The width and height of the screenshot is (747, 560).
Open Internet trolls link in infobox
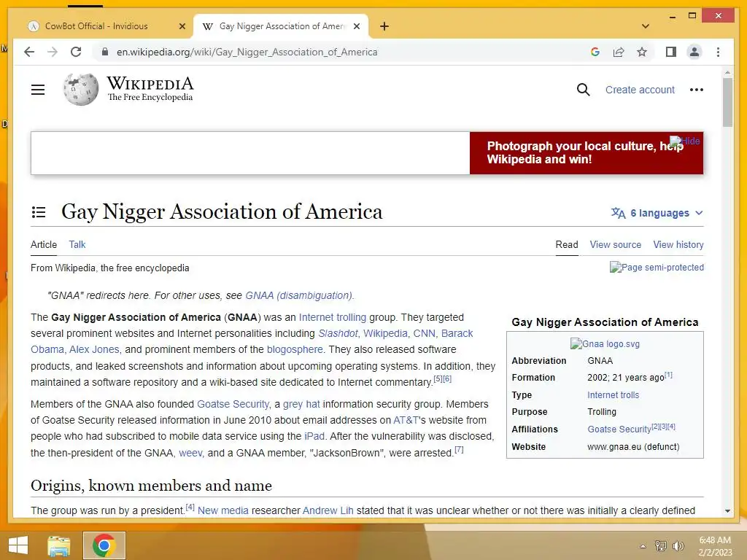[613, 394]
